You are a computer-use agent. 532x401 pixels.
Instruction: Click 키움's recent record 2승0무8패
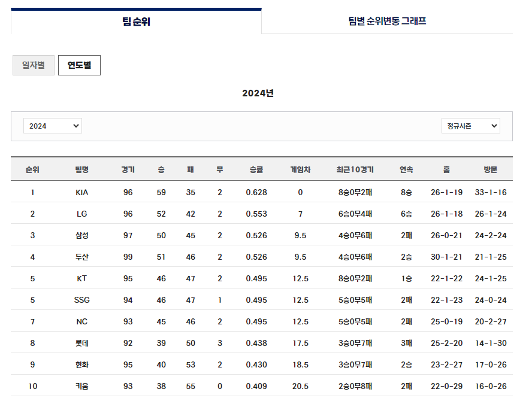point(355,386)
